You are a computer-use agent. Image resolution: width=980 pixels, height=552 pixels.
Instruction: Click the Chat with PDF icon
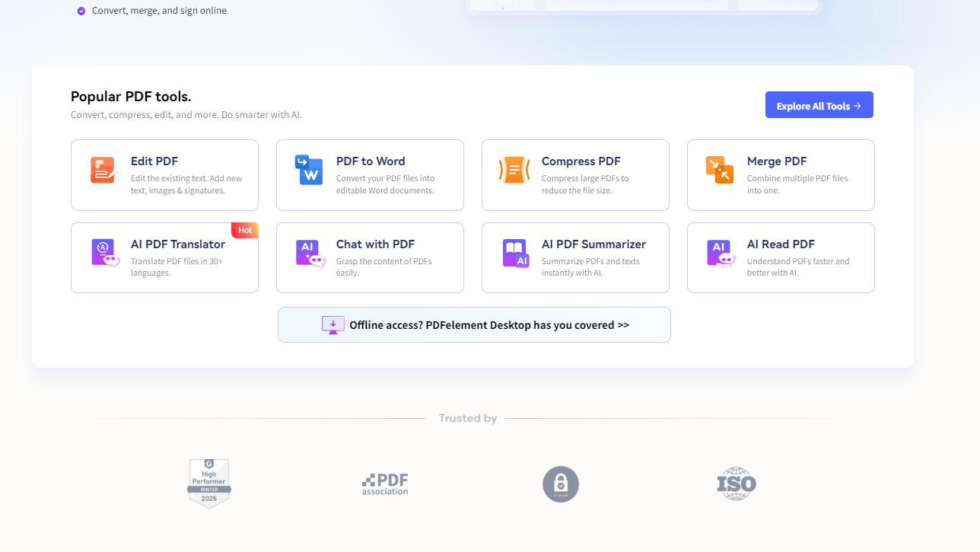coord(310,253)
